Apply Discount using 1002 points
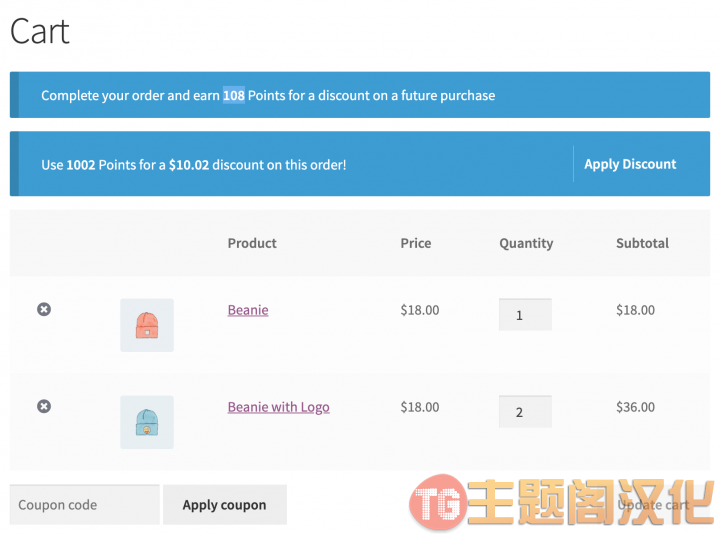The height and width of the screenshot is (534, 720). [x=630, y=164]
